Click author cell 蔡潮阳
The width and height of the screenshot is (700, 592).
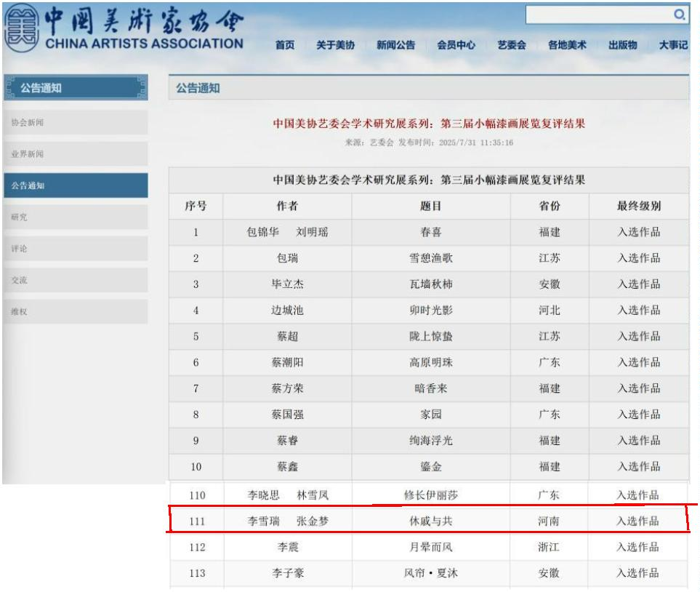coord(287,362)
